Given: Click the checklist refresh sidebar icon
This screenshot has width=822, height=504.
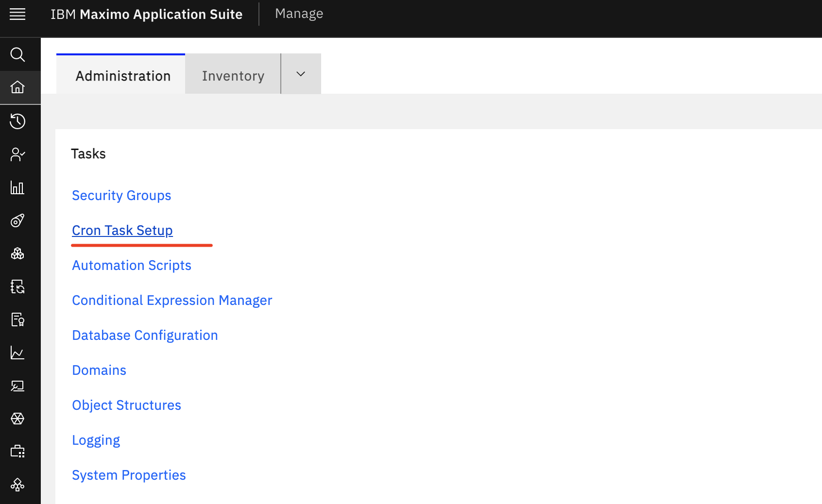Looking at the screenshot, I should click(17, 286).
